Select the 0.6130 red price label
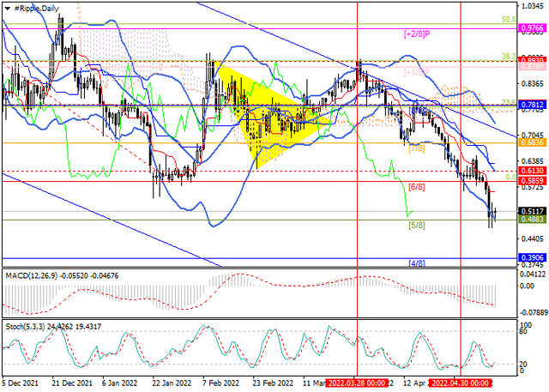The height and width of the screenshot is (392, 549). click(x=532, y=171)
